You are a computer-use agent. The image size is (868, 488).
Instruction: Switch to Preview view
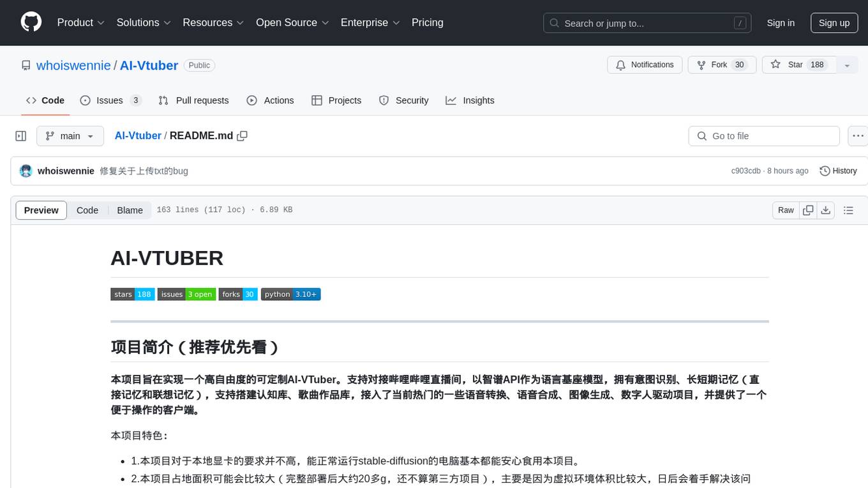(x=41, y=210)
